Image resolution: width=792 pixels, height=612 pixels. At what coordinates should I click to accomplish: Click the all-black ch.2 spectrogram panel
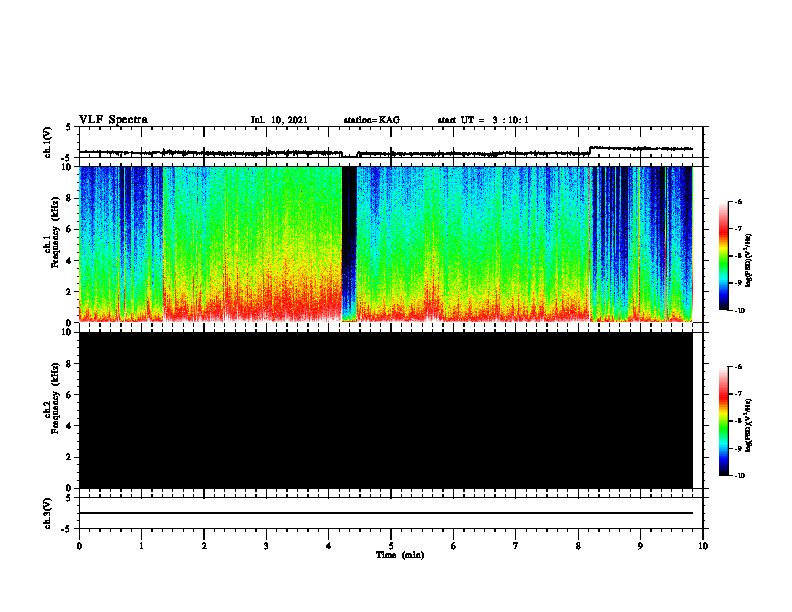pyautogui.click(x=386, y=410)
